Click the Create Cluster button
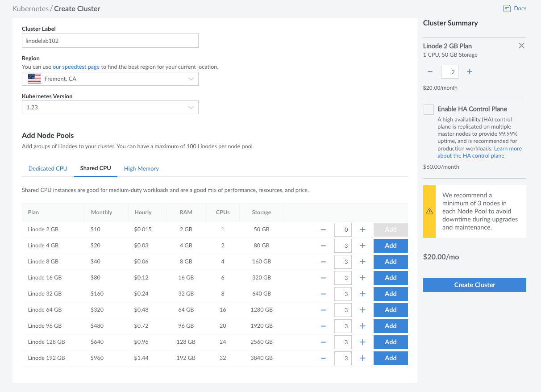Screen dimensions: 541x392 coord(474,285)
